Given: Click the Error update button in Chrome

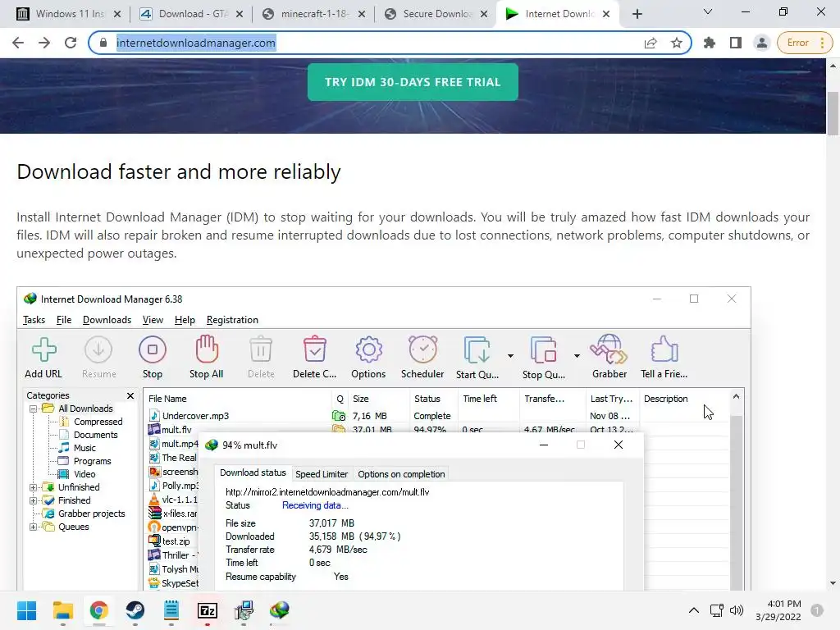Looking at the screenshot, I should click(804, 43).
